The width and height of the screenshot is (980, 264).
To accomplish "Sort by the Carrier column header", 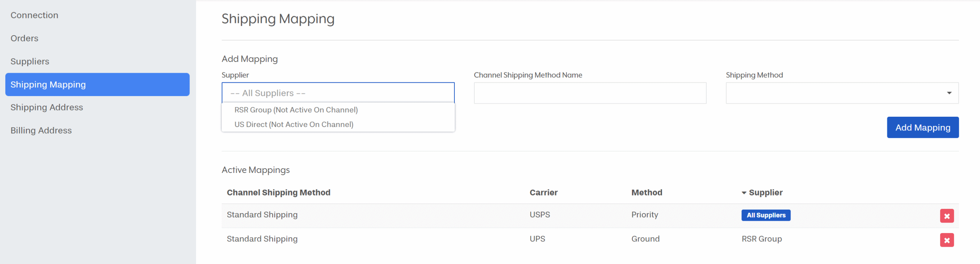I will point(543,192).
